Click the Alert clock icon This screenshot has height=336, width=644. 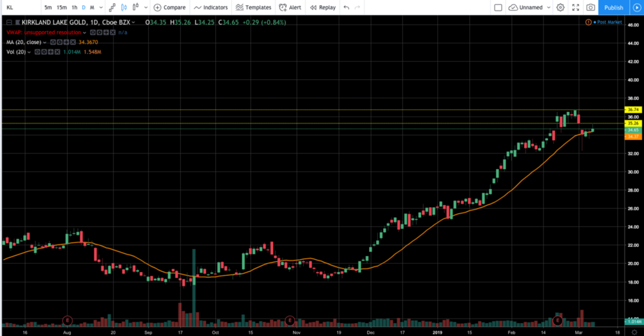click(x=283, y=8)
